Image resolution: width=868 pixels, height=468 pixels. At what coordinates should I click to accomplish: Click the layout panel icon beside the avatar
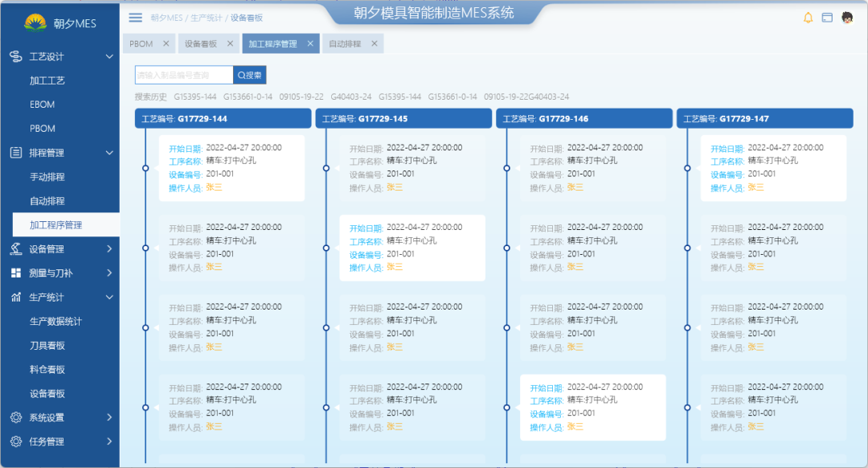pos(829,18)
